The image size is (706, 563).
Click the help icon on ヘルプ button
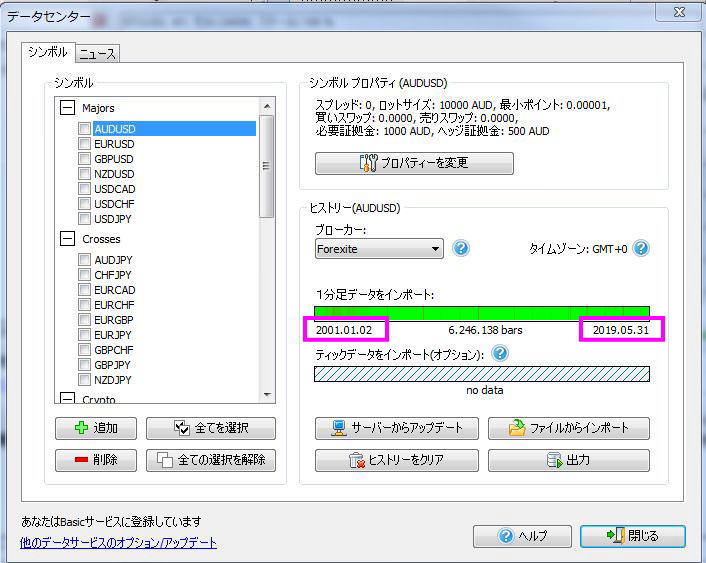pos(506,536)
